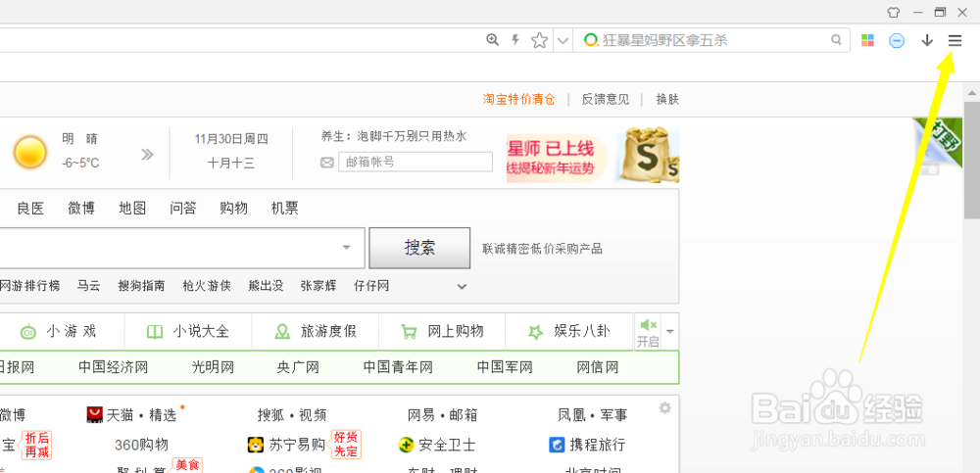Click hot search 仔仔网

[x=371, y=286]
